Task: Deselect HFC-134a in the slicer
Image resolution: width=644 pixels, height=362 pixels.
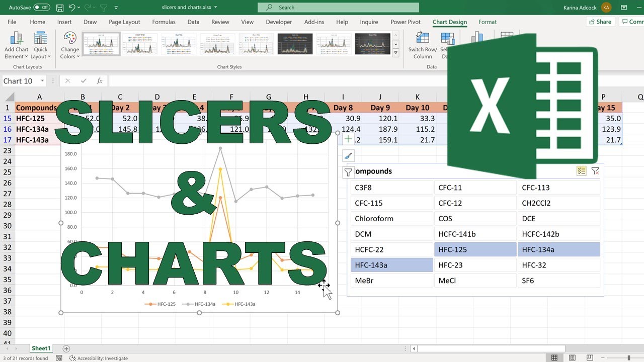Action: [558, 249]
